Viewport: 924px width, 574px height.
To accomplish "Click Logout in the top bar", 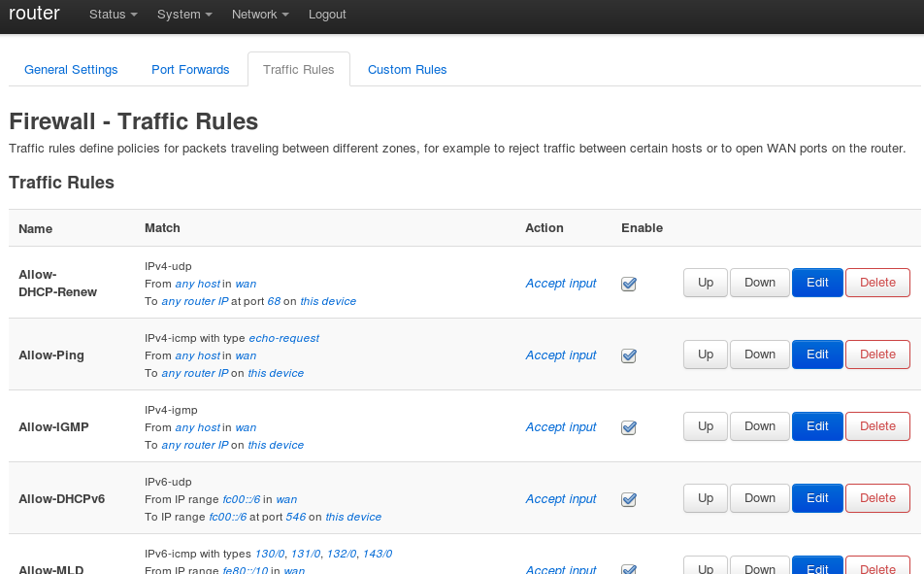I will pos(327,15).
